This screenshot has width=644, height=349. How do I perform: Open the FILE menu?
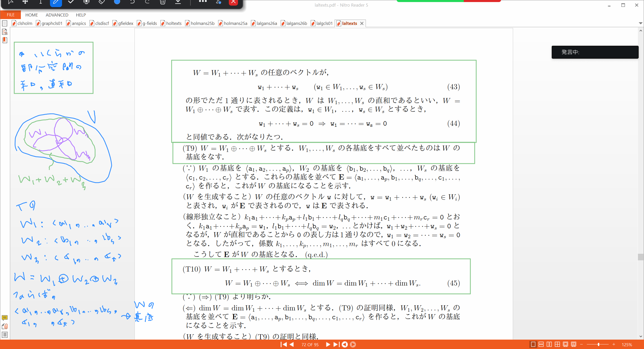[11, 15]
